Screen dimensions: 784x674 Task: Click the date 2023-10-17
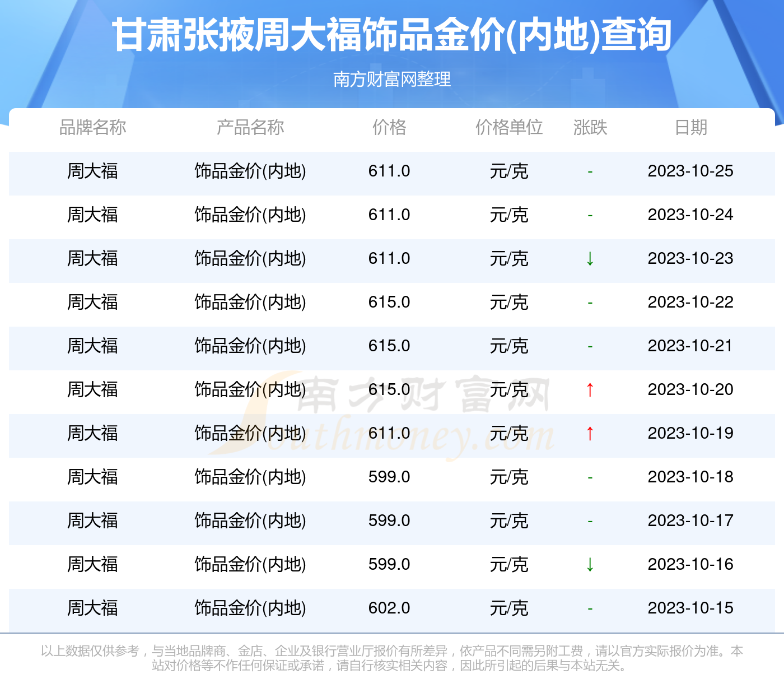(690, 520)
